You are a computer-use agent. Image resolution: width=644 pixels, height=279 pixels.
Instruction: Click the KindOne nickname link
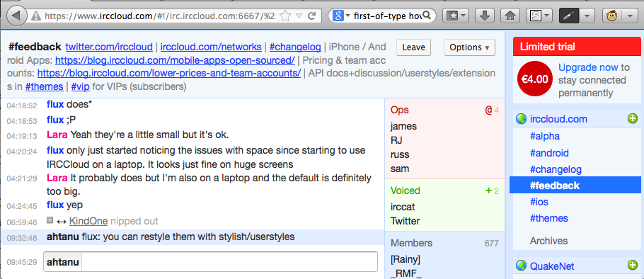88,221
